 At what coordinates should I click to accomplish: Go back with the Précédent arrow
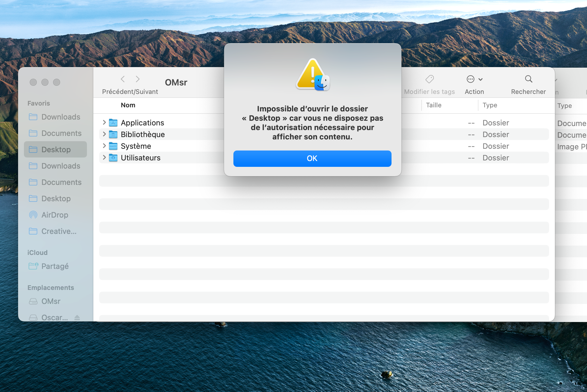click(123, 79)
